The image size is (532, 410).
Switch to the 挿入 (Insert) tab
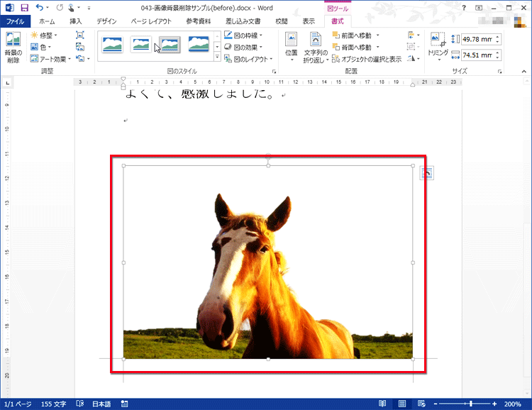76,21
